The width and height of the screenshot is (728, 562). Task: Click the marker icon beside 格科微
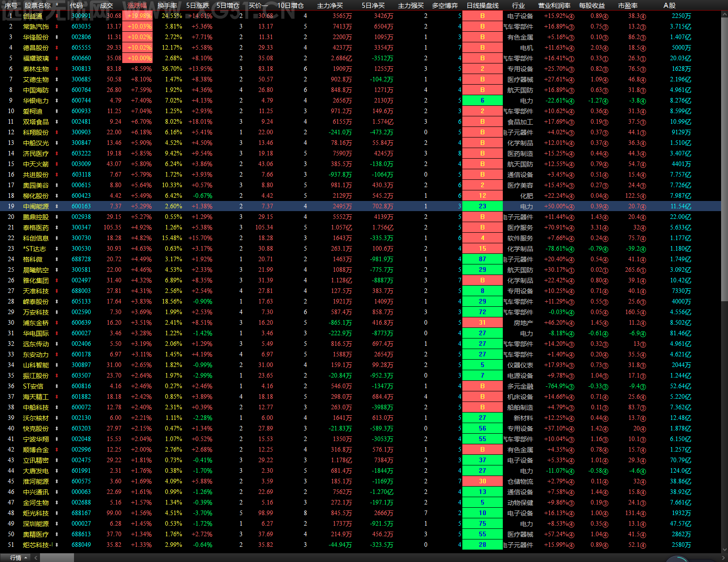pyautogui.click(x=57, y=259)
